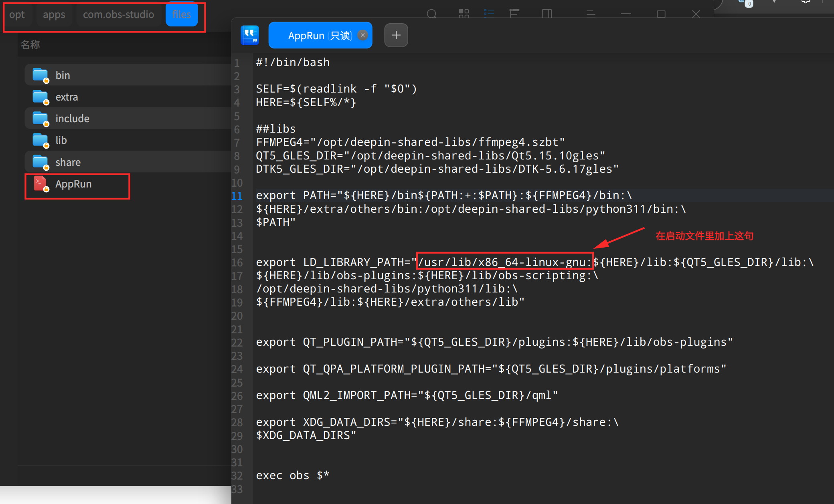Click the 名称 column header
The width and height of the screenshot is (834, 504).
coord(30,45)
